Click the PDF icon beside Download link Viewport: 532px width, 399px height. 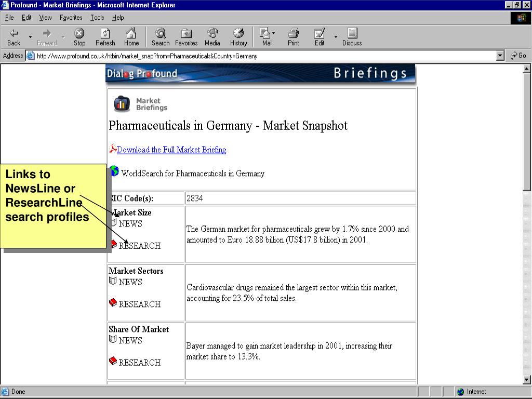pos(113,149)
